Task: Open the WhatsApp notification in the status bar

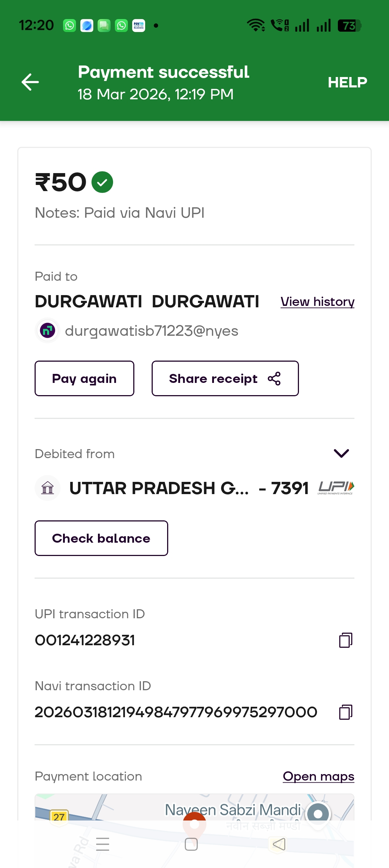Action: [70, 26]
